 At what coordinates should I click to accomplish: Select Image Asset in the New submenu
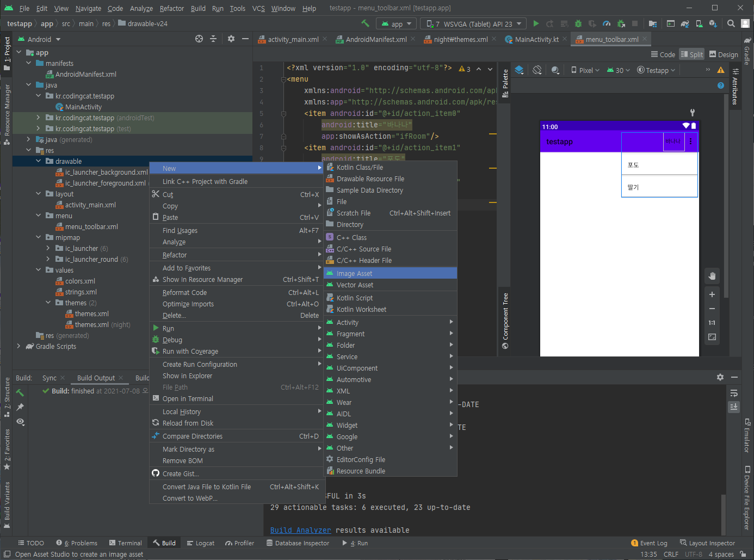(390, 273)
